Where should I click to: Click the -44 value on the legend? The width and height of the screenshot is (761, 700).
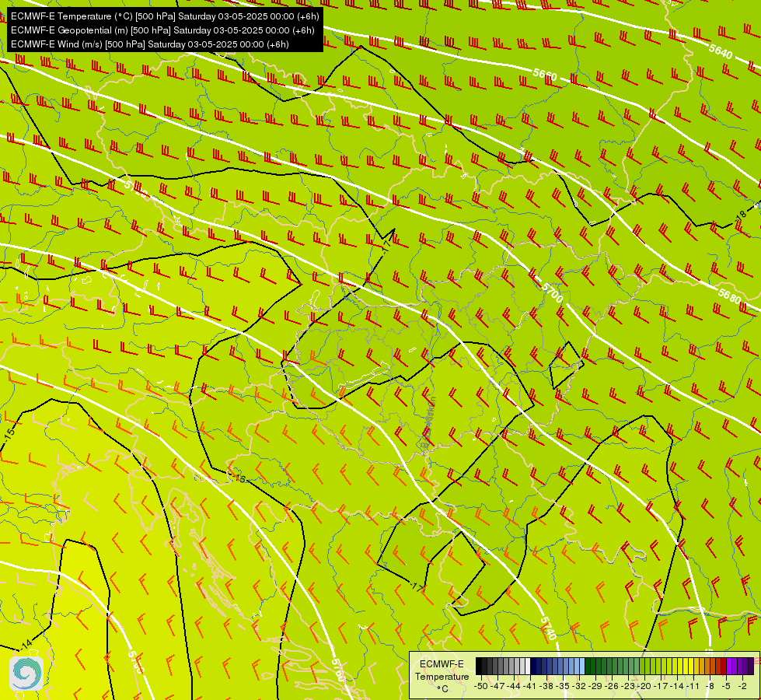click(514, 686)
